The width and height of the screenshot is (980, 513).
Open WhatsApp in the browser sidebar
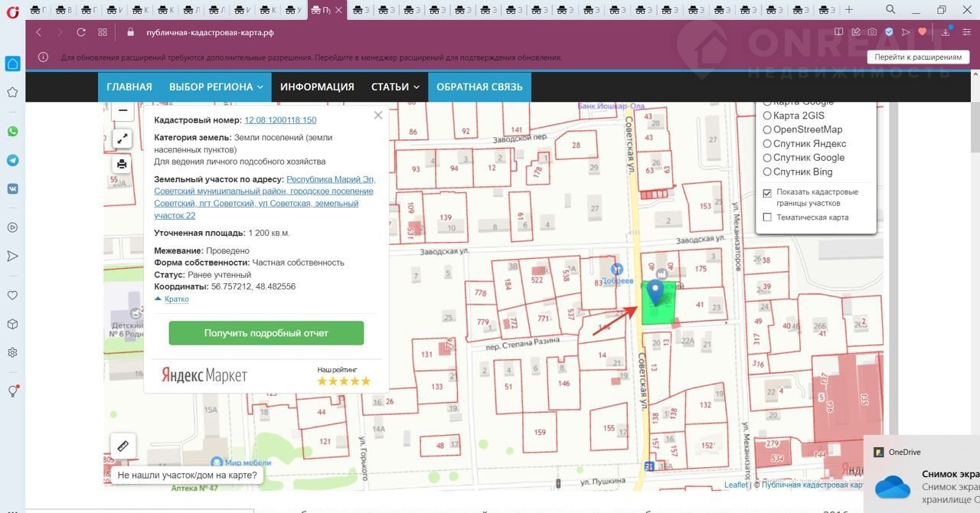[x=12, y=132]
